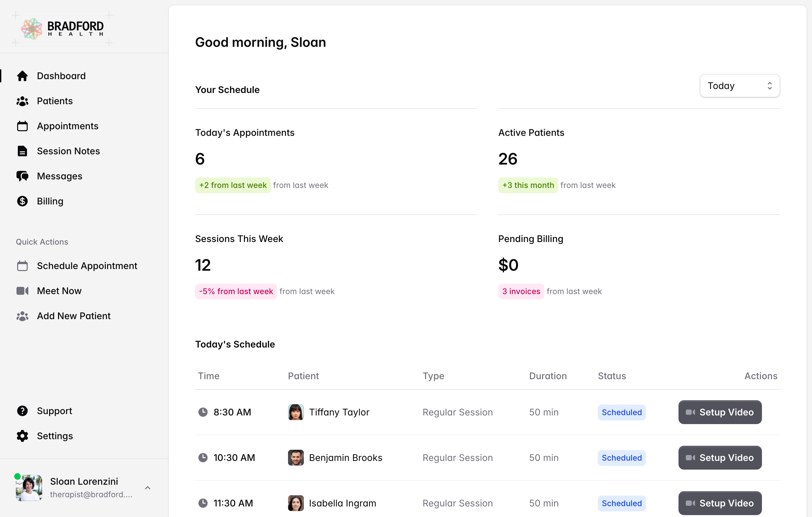Open the Support question mark icon
Screen dimensions: 812x517
(x=22, y=411)
